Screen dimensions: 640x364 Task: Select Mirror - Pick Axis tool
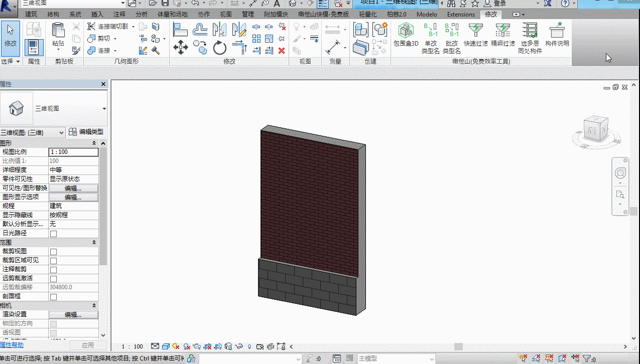(219, 30)
